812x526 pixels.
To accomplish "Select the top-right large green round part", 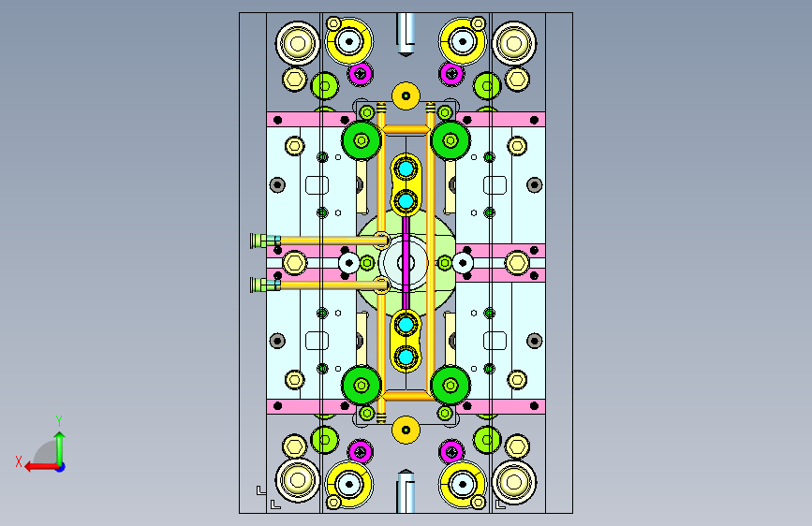I will (450, 140).
